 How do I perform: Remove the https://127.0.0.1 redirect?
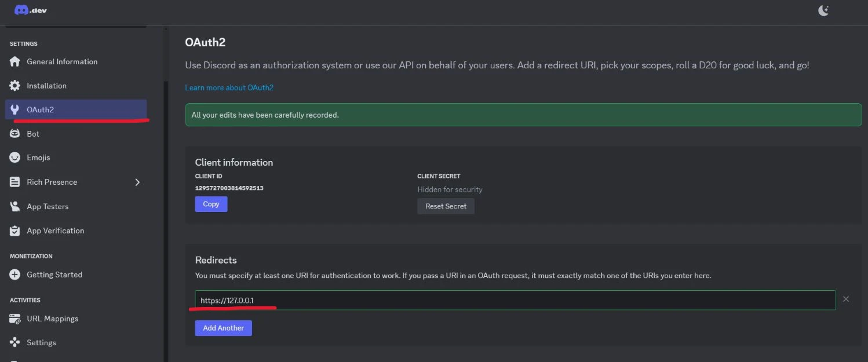[x=846, y=299]
